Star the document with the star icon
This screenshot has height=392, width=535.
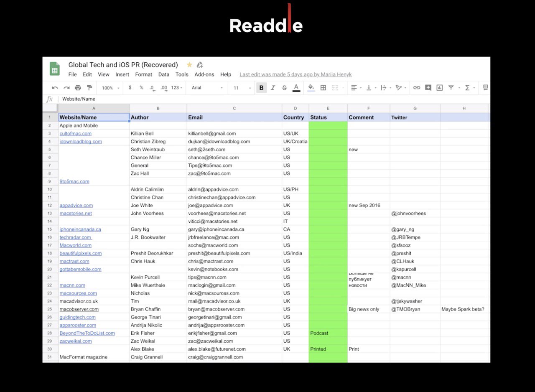[189, 65]
